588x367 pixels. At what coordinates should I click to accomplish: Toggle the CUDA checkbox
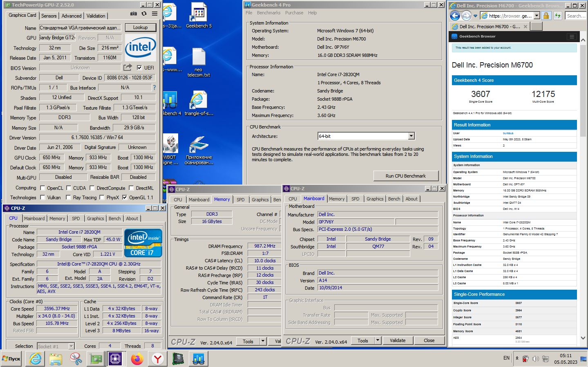click(x=69, y=188)
